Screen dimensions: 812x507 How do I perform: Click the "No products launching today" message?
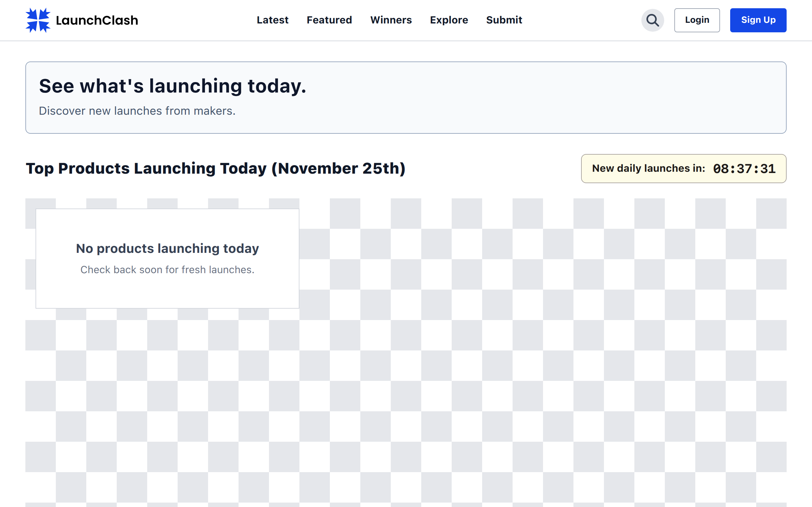point(167,248)
